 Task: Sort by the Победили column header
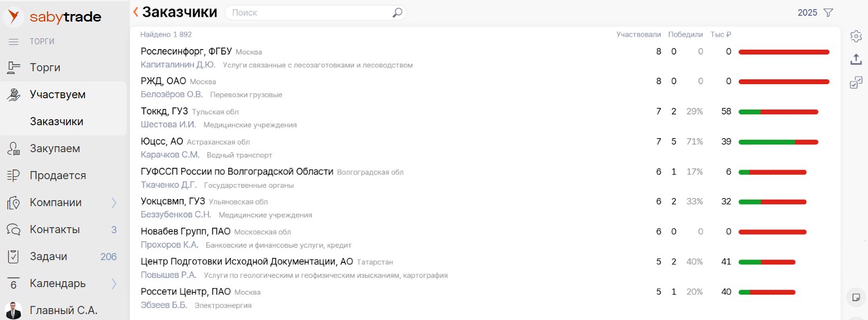[686, 35]
